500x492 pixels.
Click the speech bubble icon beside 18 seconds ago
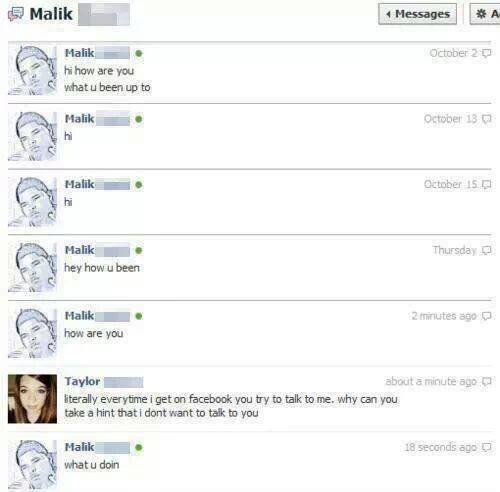tap(487, 447)
